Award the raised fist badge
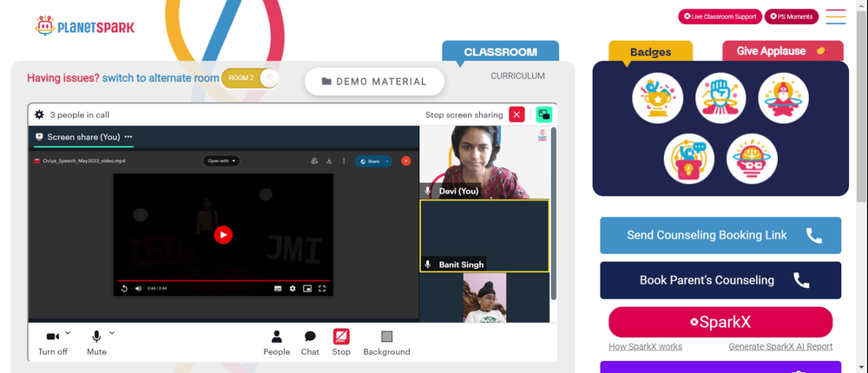The height and width of the screenshot is (373, 868). pos(720,99)
